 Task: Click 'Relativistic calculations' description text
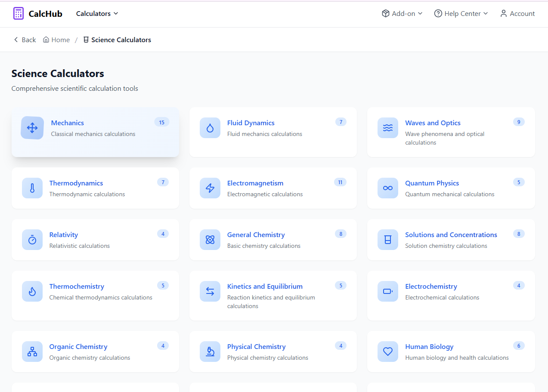[x=79, y=246]
